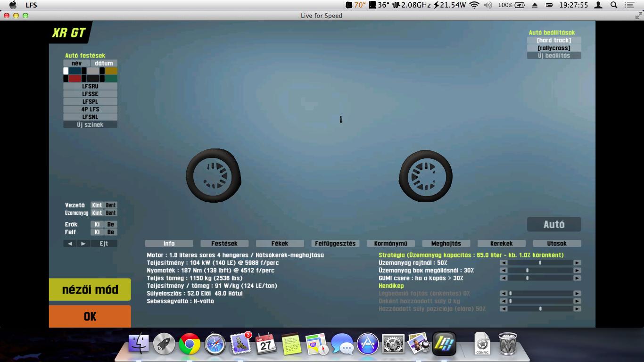Click left arrow beside Ejt button
The height and width of the screenshot is (362, 644).
pos(70,244)
